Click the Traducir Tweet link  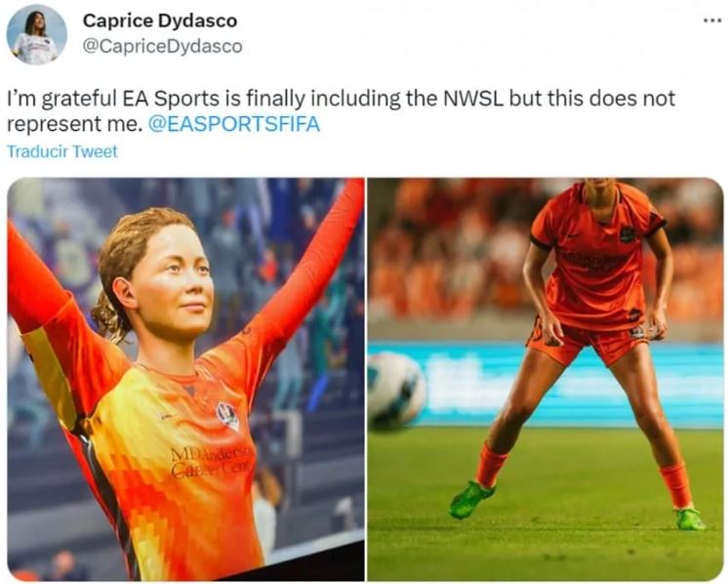(x=62, y=151)
